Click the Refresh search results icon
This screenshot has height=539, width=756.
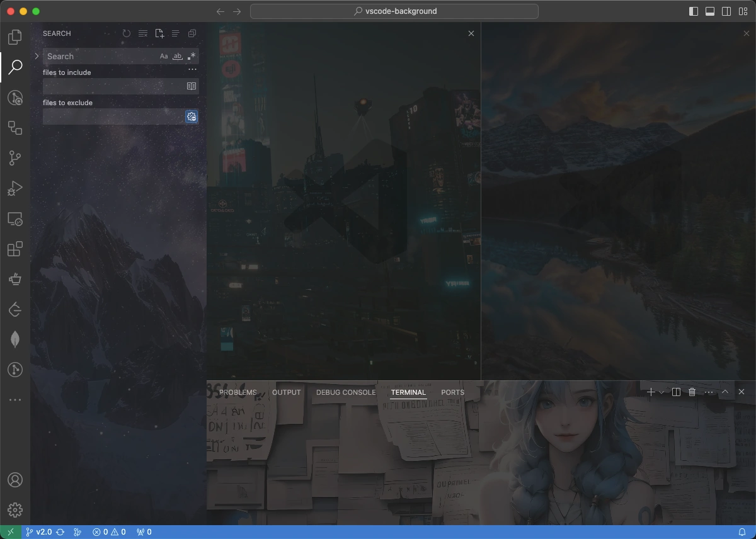click(x=127, y=33)
